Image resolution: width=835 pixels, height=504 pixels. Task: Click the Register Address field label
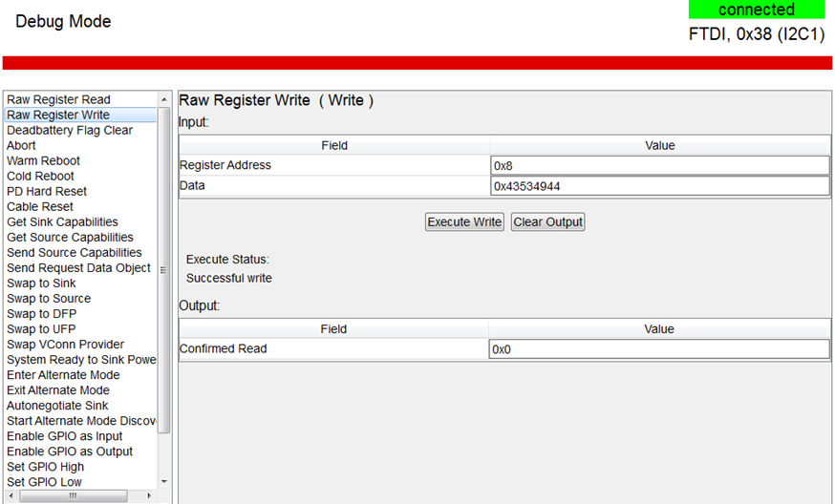pos(225,165)
